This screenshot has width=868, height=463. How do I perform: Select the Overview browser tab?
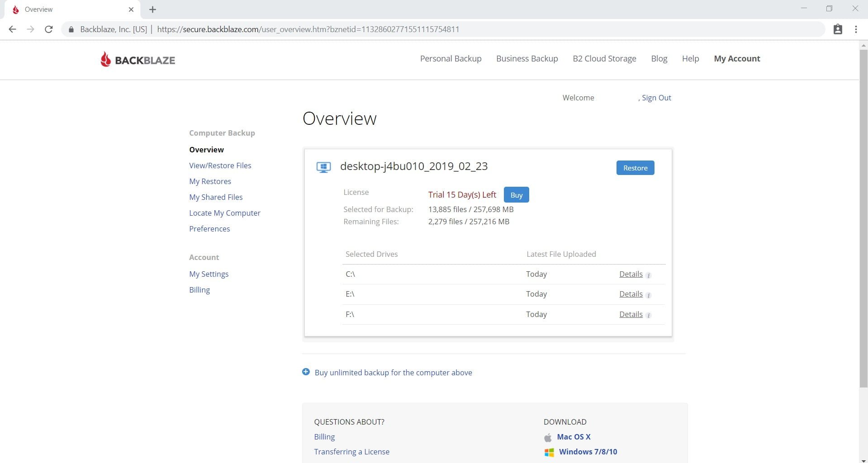click(72, 9)
